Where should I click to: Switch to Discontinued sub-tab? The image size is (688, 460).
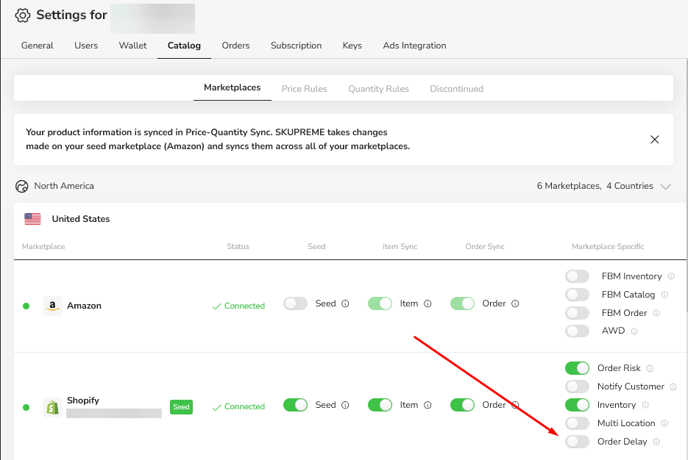point(457,89)
